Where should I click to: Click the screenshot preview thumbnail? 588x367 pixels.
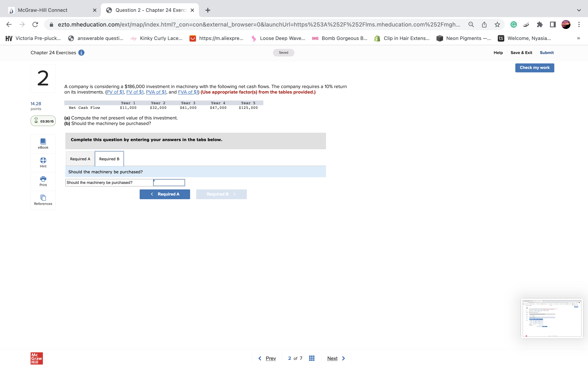coord(552,318)
